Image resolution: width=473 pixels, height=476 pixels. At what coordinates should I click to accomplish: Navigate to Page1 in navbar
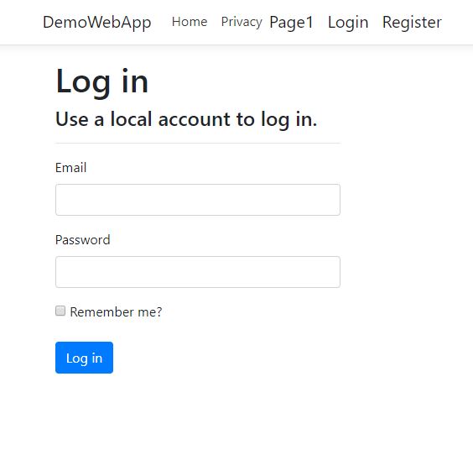tap(291, 23)
